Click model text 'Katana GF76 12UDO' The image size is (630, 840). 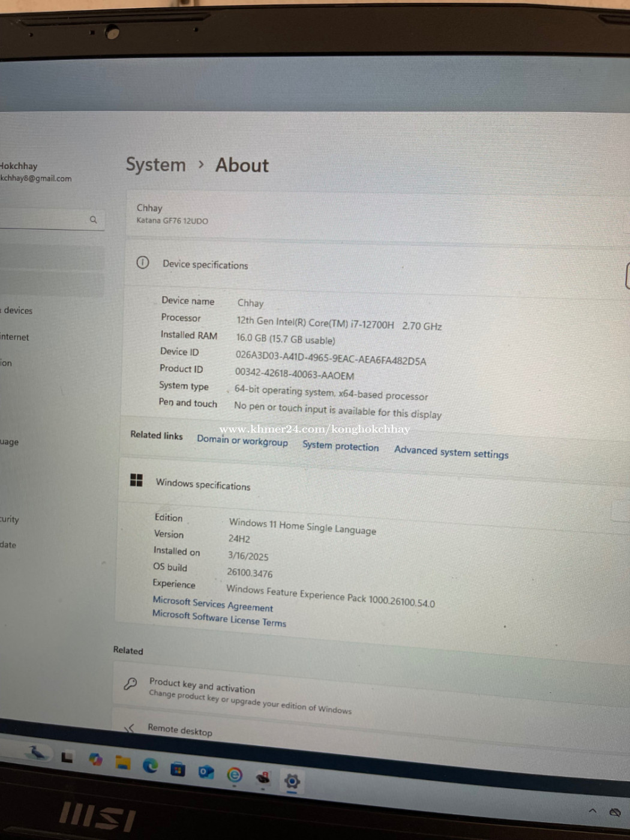[172, 221]
